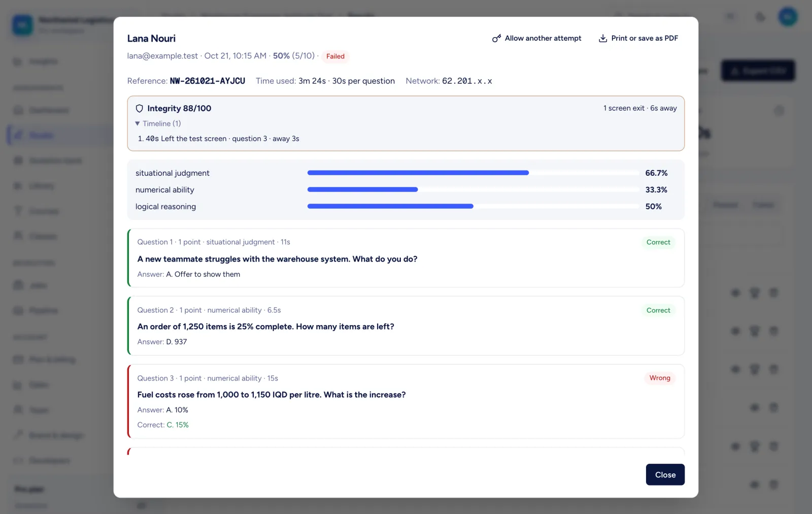Click the question about the new teammate
Viewport: 812px width, 514px height.
277,259
